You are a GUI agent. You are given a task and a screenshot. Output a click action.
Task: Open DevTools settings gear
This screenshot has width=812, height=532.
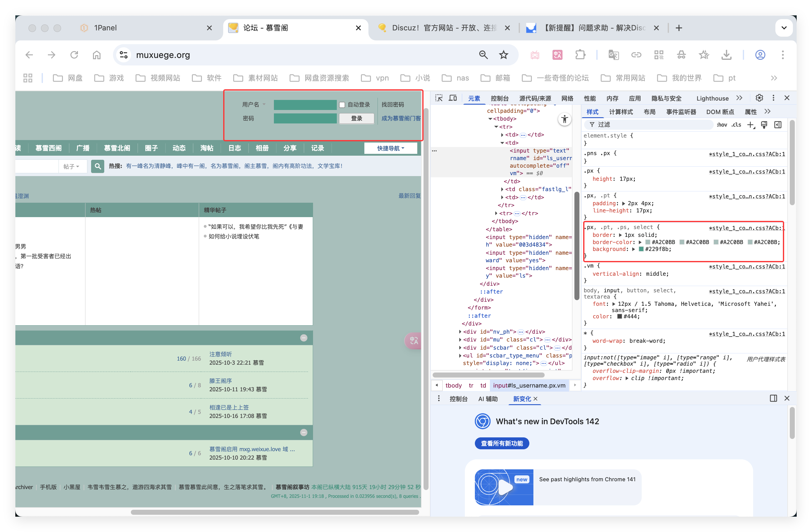click(759, 98)
